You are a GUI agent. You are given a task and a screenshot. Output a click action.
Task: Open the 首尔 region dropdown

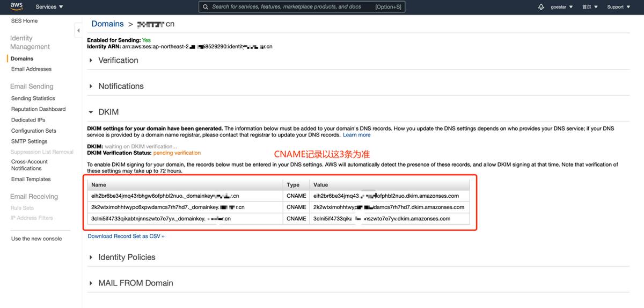(x=590, y=7)
